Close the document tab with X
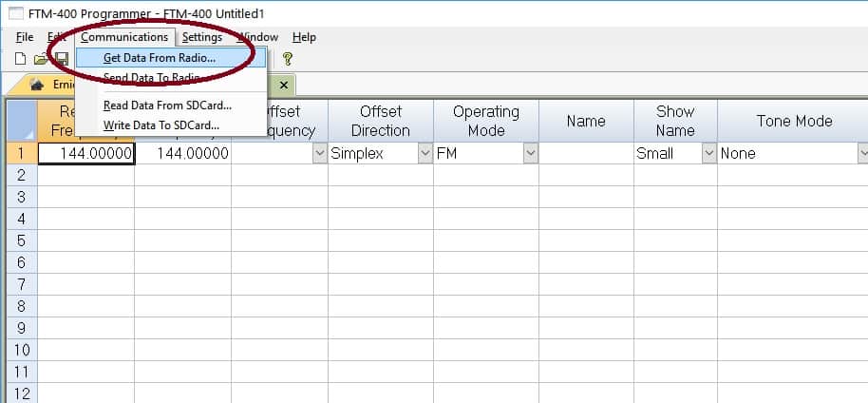The width and height of the screenshot is (868, 403). coord(283,86)
